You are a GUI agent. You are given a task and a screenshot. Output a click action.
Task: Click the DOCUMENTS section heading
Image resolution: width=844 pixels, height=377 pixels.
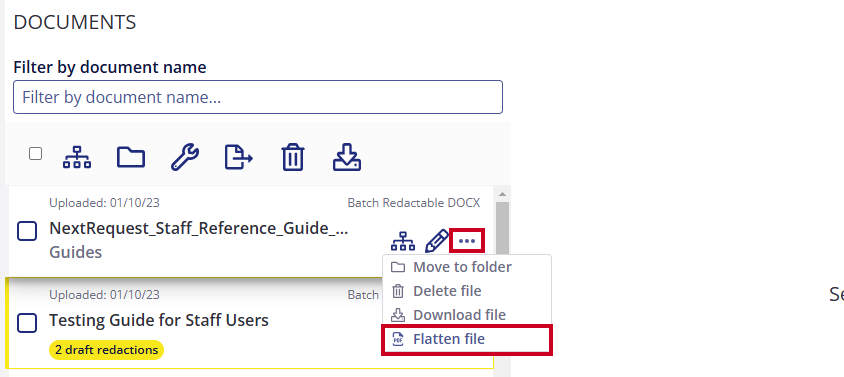(75, 23)
